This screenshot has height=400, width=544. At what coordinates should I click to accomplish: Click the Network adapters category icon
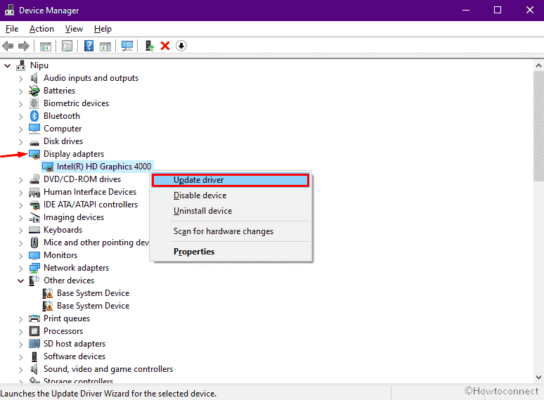point(34,268)
